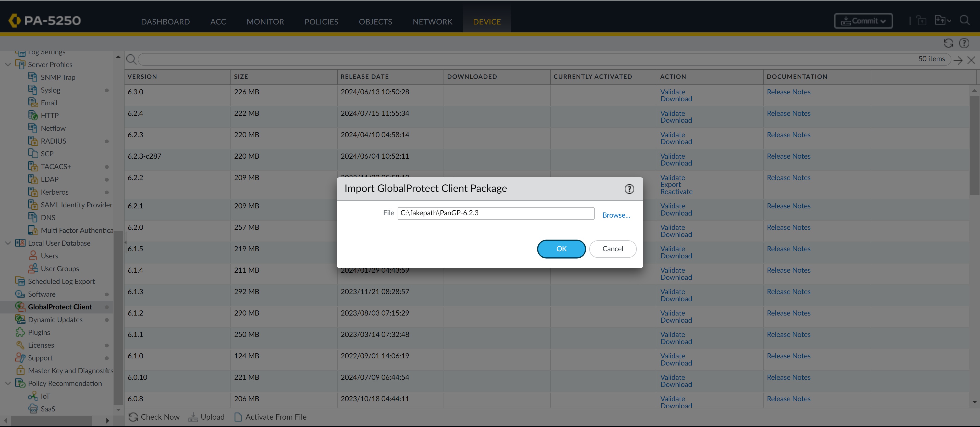Image resolution: width=980 pixels, height=427 pixels.
Task: Open the Commit dropdown
Action: pyautogui.click(x=863, y=21)
